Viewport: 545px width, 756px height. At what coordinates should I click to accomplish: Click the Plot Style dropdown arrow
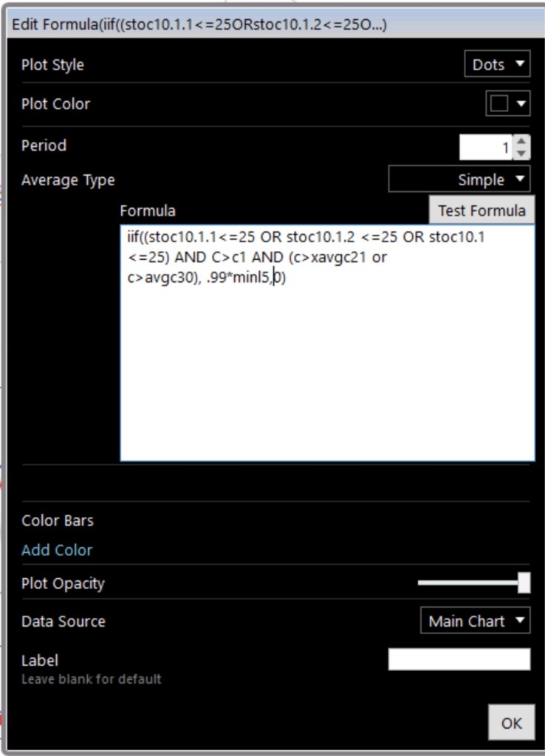(520, 63)
